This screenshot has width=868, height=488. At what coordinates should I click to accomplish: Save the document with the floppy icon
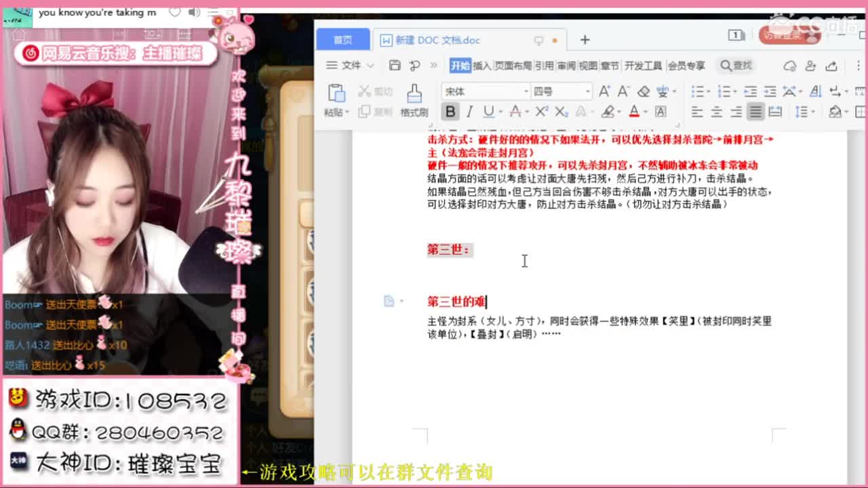395,65
